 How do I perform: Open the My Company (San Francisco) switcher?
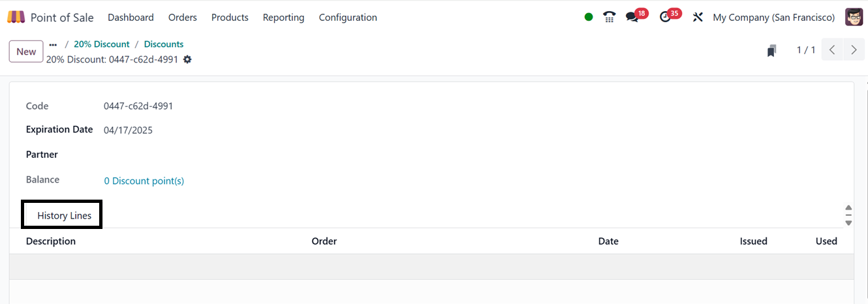tap(773, 18)
